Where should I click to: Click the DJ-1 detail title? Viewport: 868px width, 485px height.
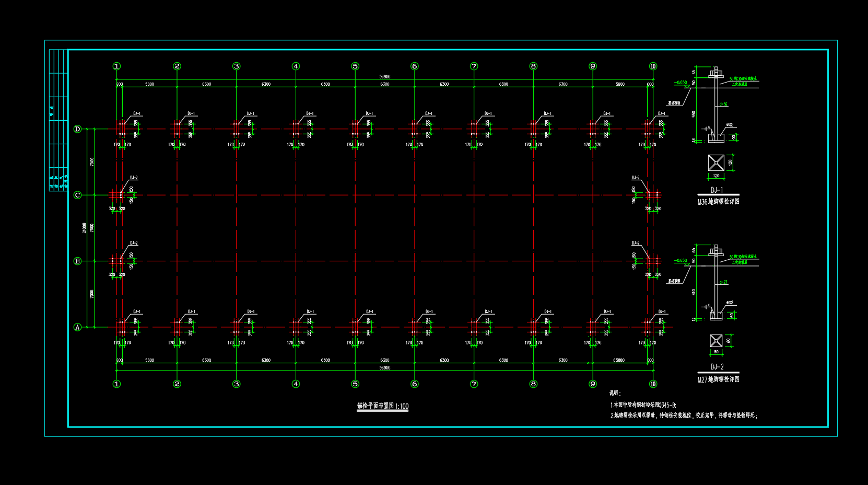click(717, 190)
